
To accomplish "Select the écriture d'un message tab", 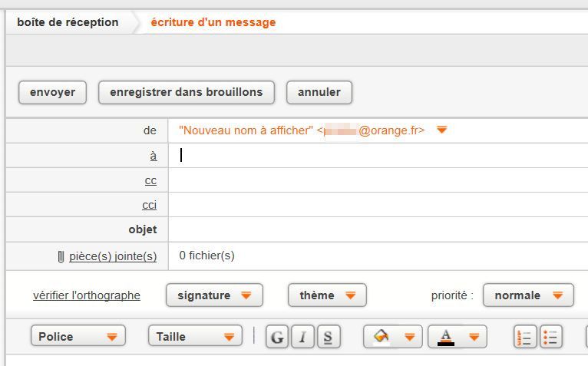I will coord(213,22).
